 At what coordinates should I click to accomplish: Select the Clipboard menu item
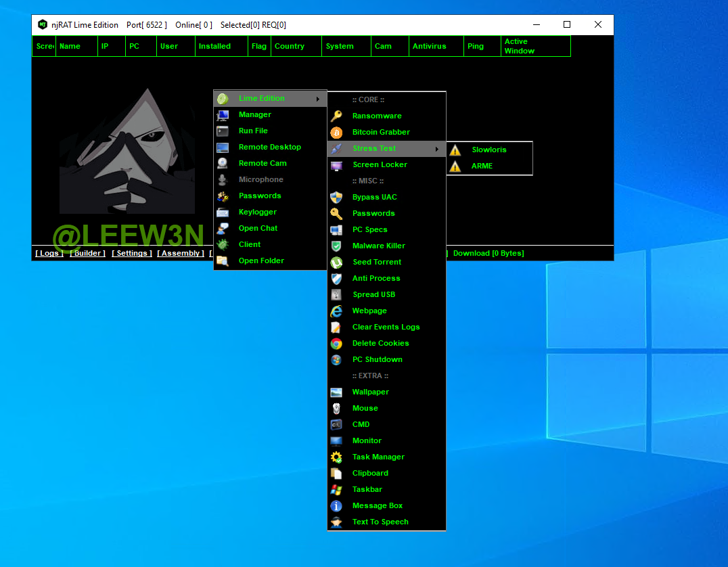(370, 473)
